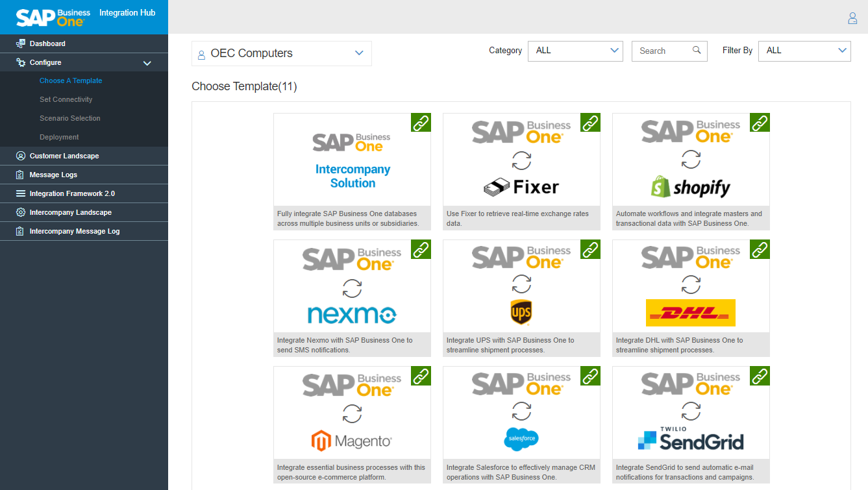Viewport: 868px width, 490px height.
Task: Click the Dashboard icon in sidebar
Action: click(x=21, y=43)
